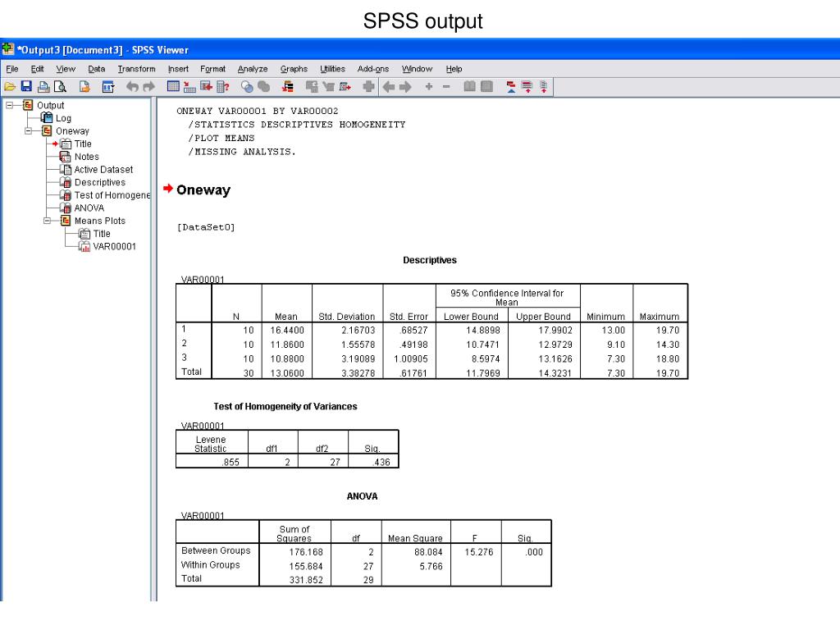Click the open book Show toolbar icon

(469, 86)
